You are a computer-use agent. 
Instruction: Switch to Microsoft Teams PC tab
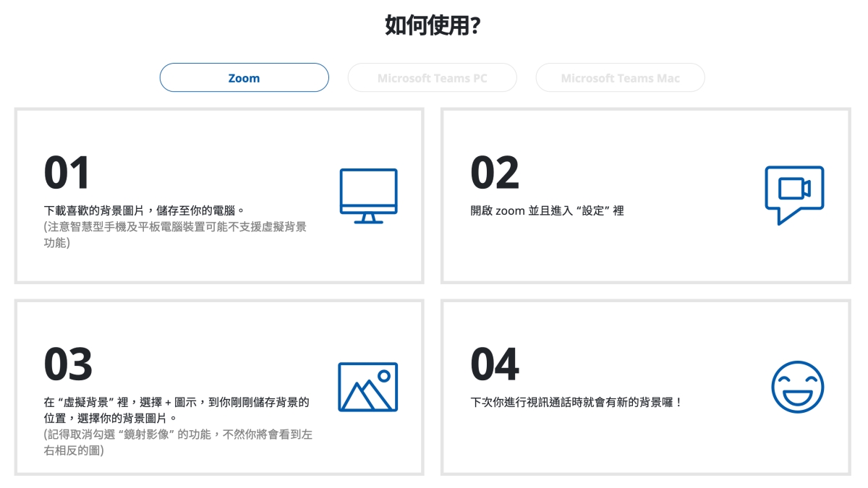[432, 77]
